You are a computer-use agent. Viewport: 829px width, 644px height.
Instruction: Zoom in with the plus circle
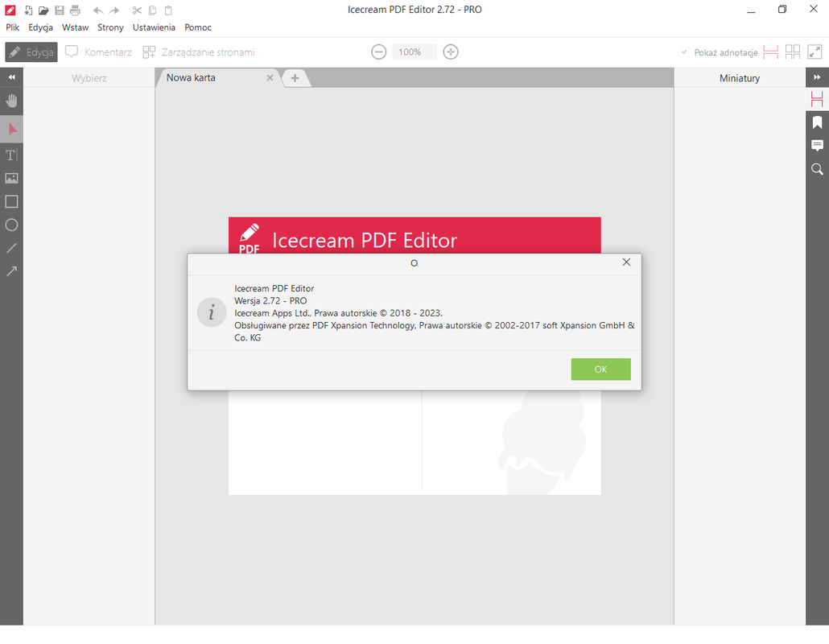click(x=451, y=52)
